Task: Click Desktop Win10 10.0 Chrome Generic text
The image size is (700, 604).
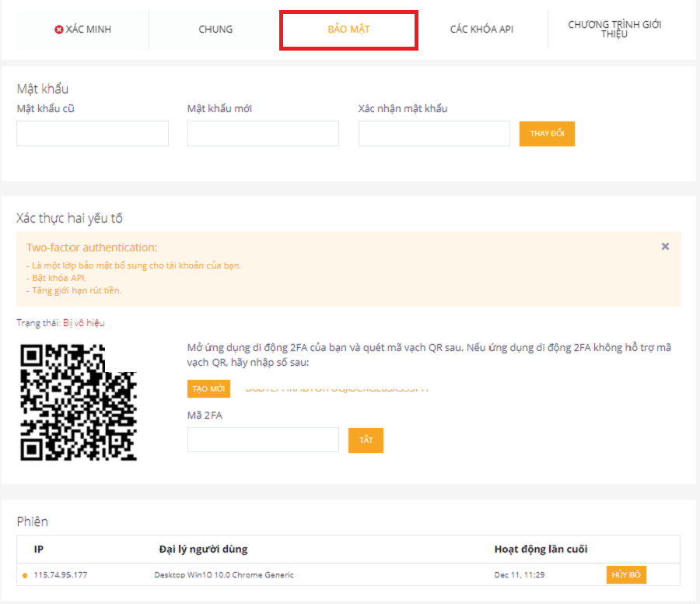Action: pyautogui.click(x=224, y=575)
